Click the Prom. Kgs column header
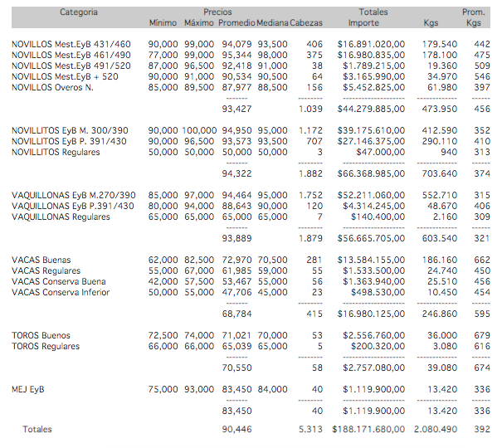The width and height of the screenshot is (502, 448). [474, 17]
